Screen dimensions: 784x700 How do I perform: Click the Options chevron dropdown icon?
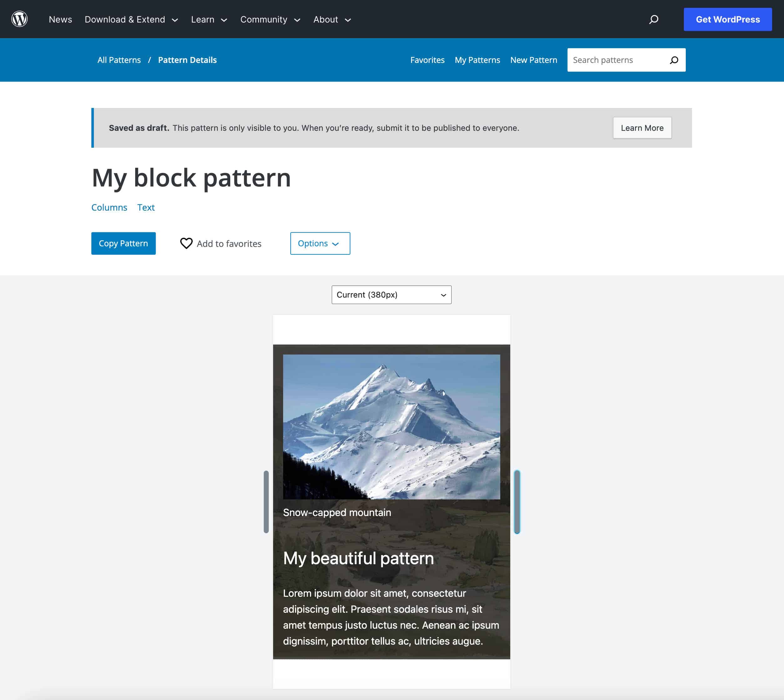(x=336, y=244)
